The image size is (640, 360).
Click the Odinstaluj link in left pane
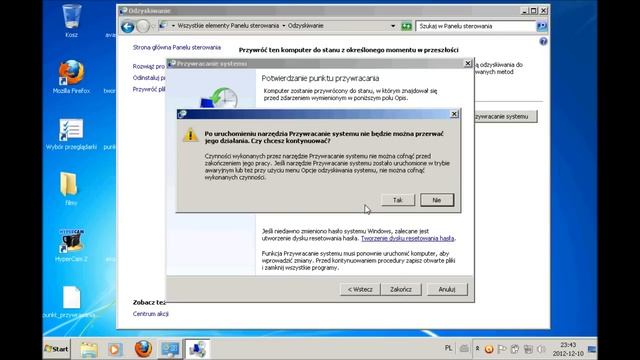[x=149, y=78]
